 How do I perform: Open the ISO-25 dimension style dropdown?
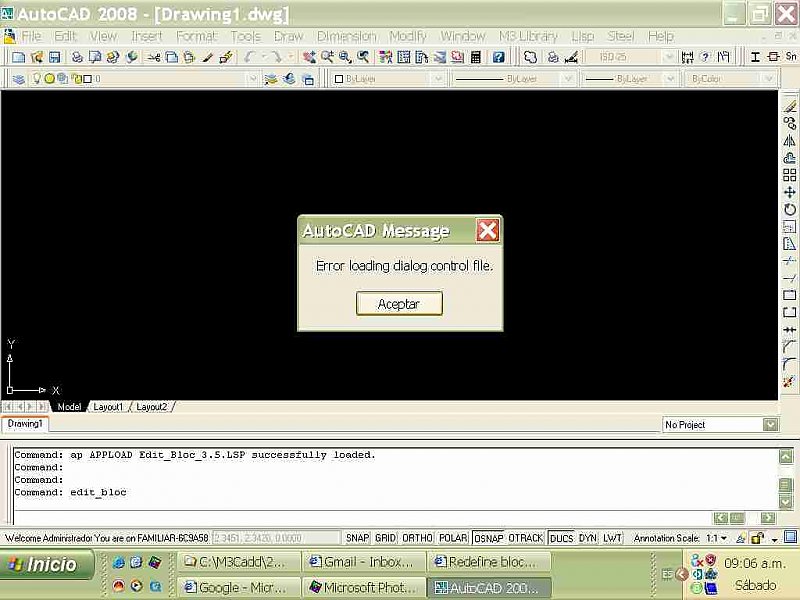[669, 57]
